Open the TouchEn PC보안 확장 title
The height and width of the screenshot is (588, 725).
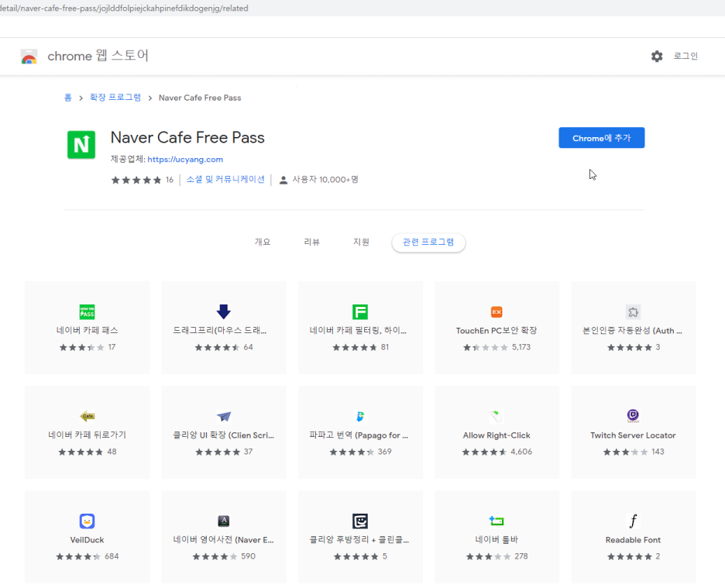[497, 330]
